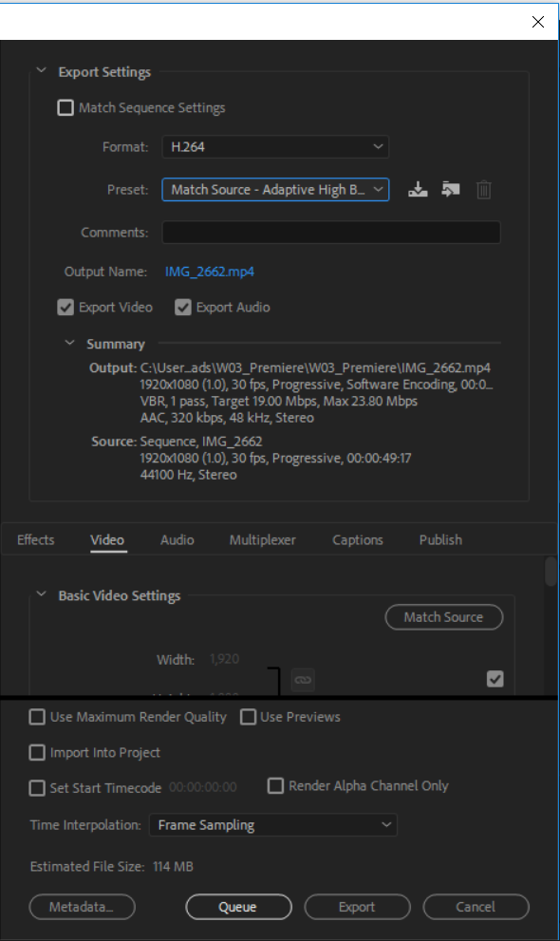Switch to the Audio tab
Image resolution: width=560 pixels, height=941 pixels.
point(177,540)
